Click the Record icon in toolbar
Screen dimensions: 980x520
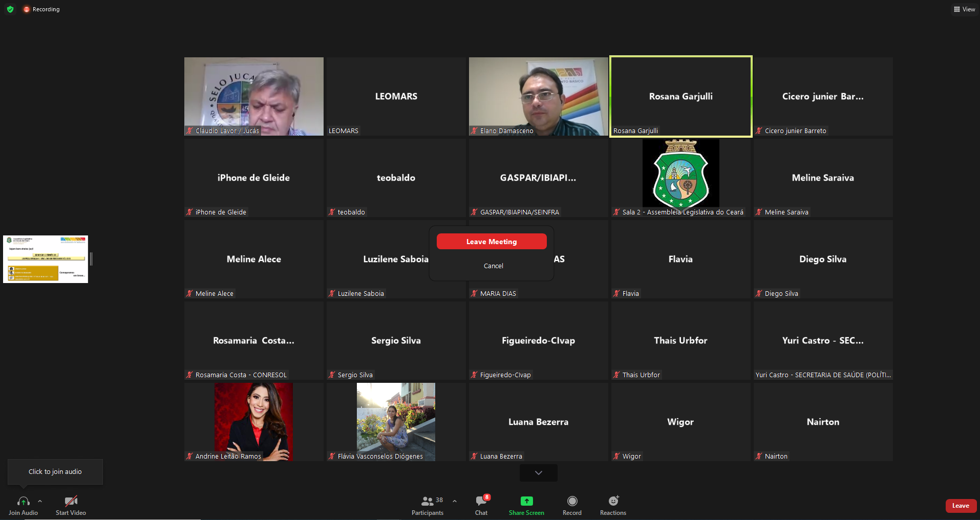click(x=572, y=501)
